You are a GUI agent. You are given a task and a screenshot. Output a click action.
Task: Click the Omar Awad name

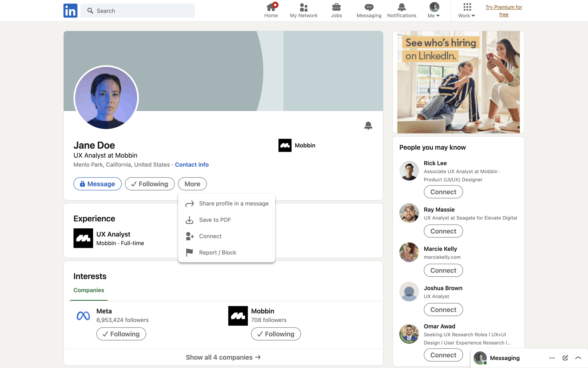tap(439, 326)
